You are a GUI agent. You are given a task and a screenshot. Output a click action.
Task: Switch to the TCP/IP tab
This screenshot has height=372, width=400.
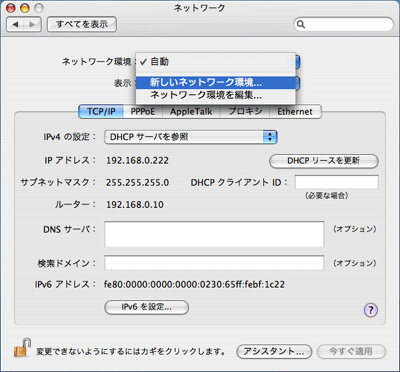(x=101, y=112)
